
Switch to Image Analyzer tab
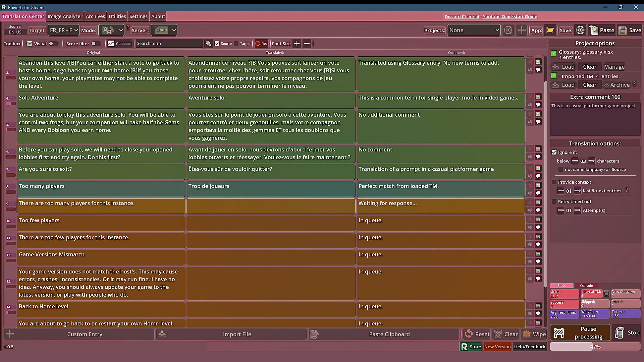coord(65,16)
